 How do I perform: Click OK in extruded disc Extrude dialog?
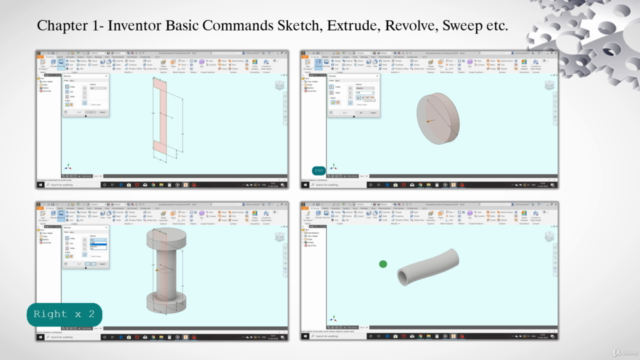(361, 113)
